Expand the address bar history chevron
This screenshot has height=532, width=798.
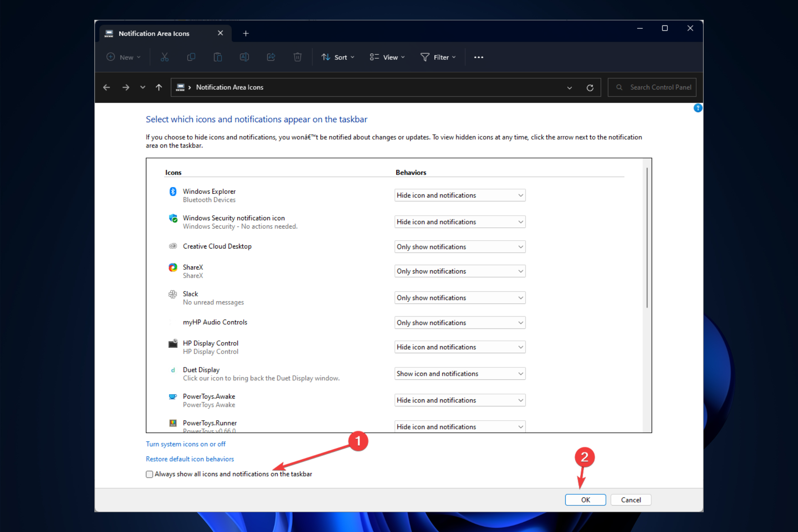(569, 88)
